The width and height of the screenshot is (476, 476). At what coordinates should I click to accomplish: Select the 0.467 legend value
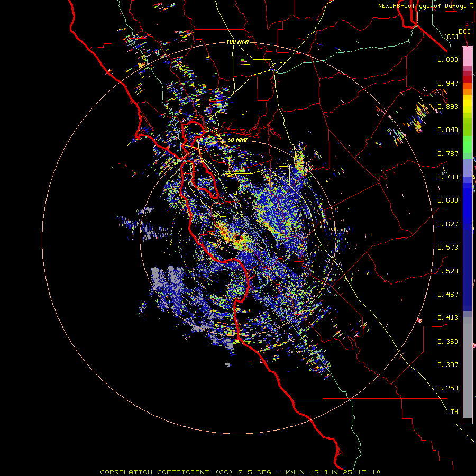(448, 295)
